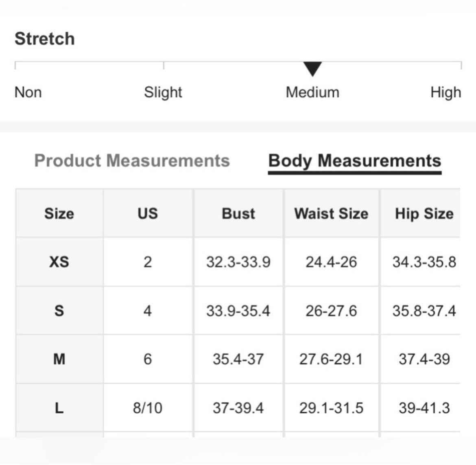Click the High stretch label
Screen dimensions: 476x465
[x=445, y=92]
